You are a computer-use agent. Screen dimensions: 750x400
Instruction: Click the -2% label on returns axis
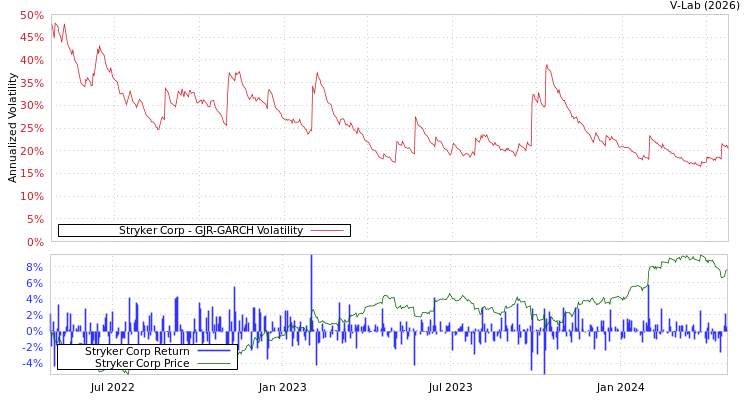click(32, 348)
